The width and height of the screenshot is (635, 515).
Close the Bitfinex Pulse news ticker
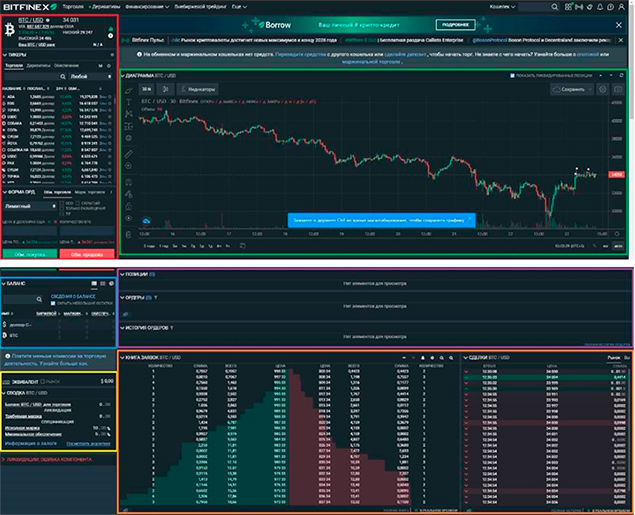coord(621,40)
